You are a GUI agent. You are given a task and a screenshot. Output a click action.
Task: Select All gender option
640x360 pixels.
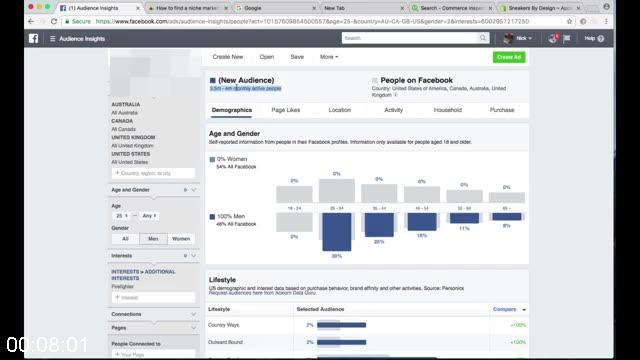pyautogui.click(x=125, y=239)
